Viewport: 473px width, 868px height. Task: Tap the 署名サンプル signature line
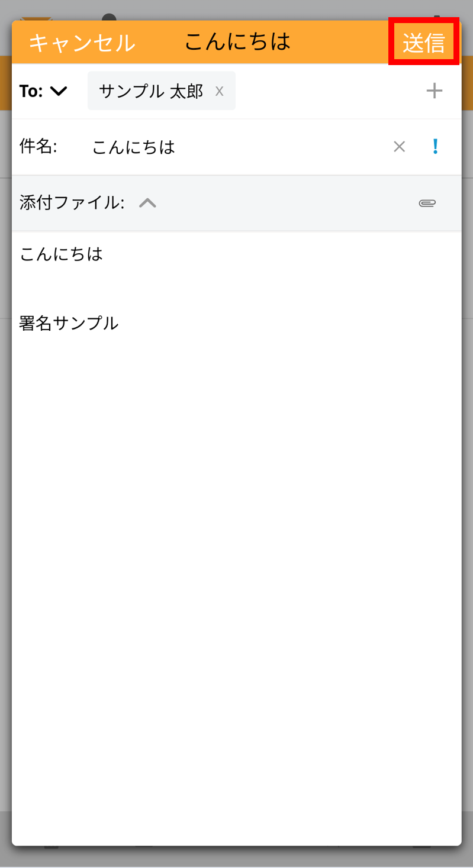69,323
